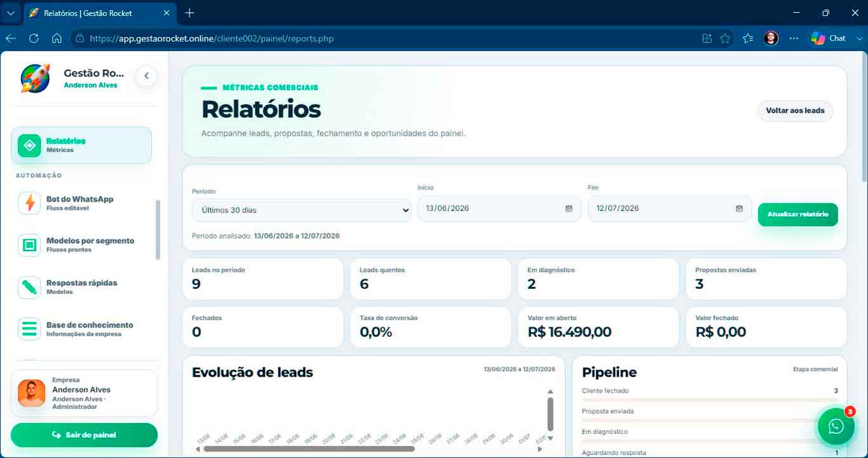The height and width of the screenshot is (458, 868).
Task: Click Atualizar relatório button
Action: pos(798,214)
